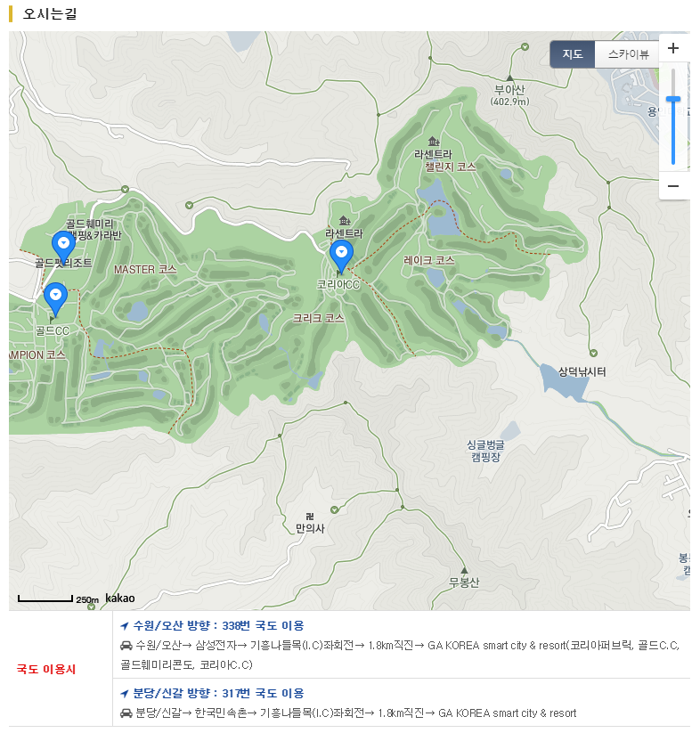The height and width of the screenshot is (733, 700).
Task: Click the arrow icon before 분당/신갈 방향
Action: click(x=125, y=693)
